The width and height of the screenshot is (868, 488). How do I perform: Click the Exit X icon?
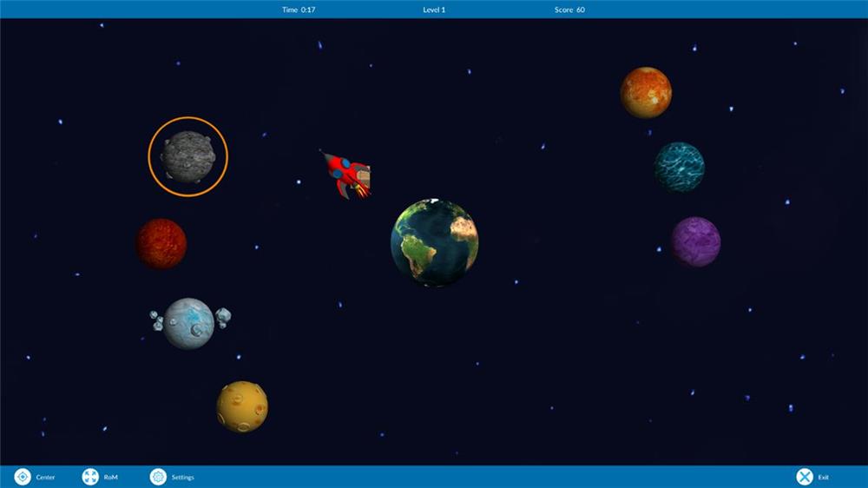805,477
